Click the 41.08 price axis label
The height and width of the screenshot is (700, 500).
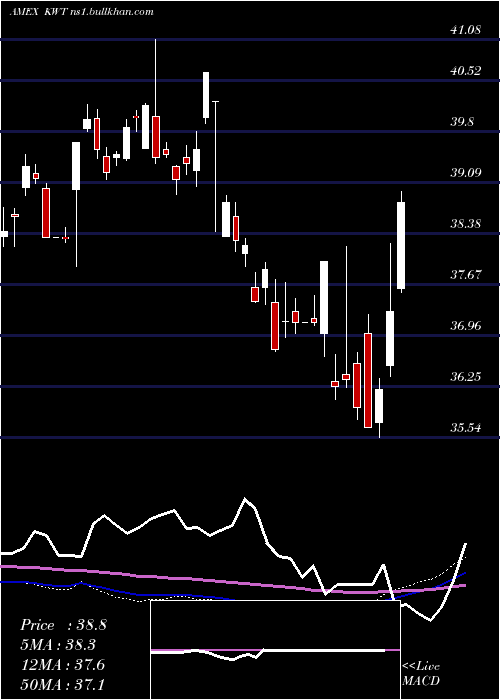coord(466,30)
